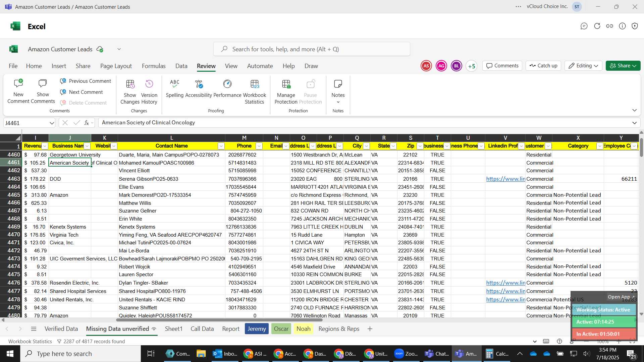Open Version History
Screen dimensions: 644x362
click(x=149, y=92)
